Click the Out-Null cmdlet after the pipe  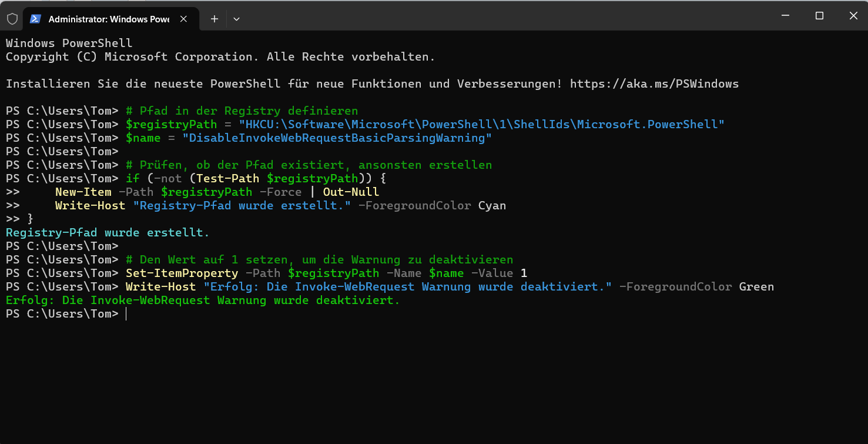point(351,192)
